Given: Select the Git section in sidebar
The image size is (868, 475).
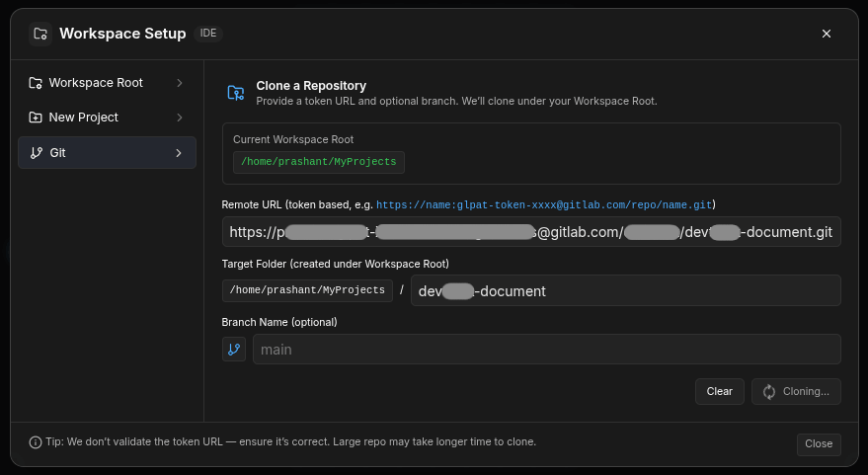Looking at the screenshot, I should [x=107, y=153].
